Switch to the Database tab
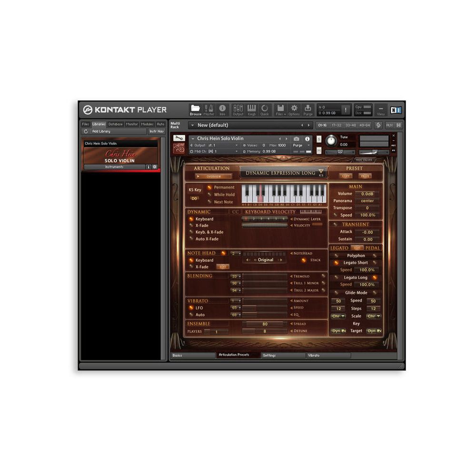Viewport: 476px width, 476px height. 115,124
